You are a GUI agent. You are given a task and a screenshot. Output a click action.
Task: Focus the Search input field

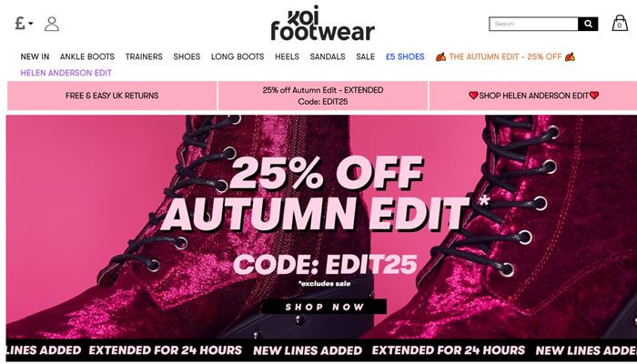pos(533,24)
